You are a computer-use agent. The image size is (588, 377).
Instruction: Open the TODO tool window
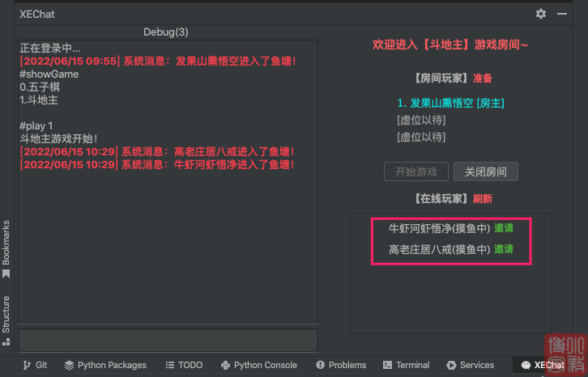[184, 365]
